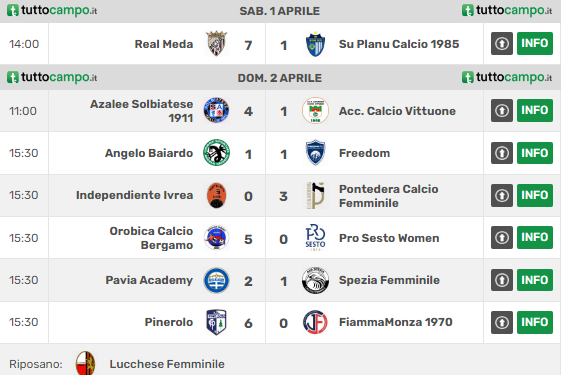Open INFO for Independiente Ivrea match
The image size is (562, 375).
click(535, 195)
